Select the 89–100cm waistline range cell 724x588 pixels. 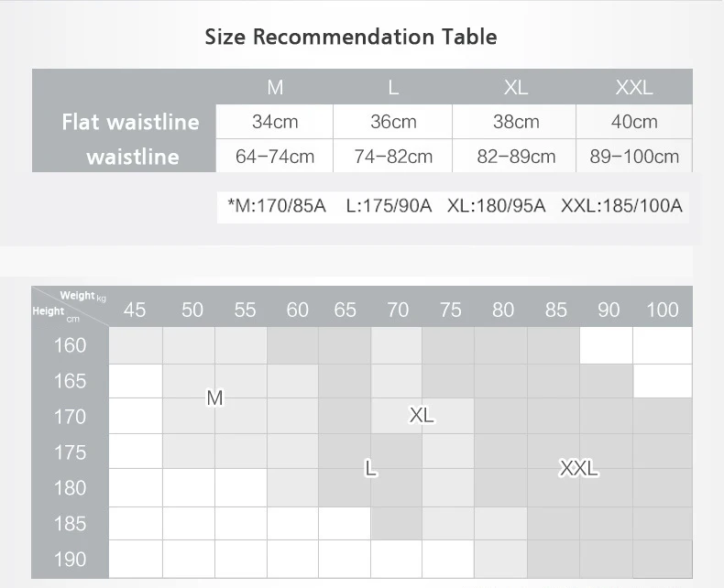click(634, 157)
